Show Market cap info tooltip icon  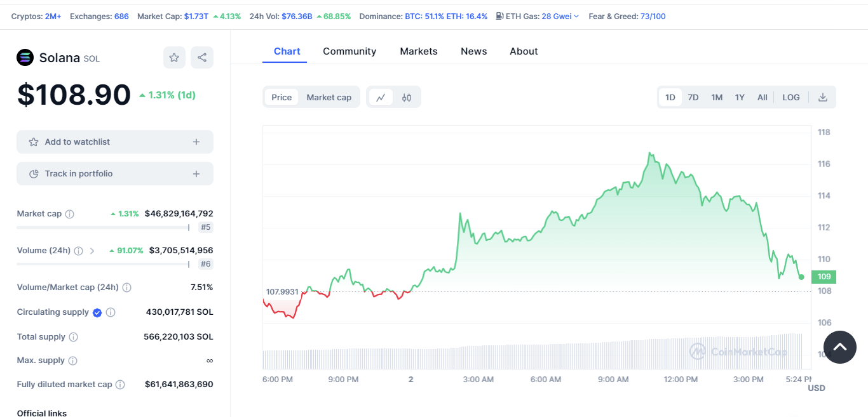tap(70, 214)
